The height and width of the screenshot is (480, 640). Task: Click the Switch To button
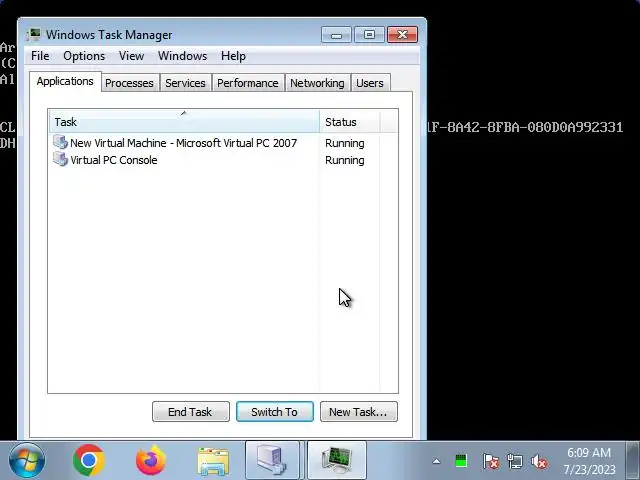tap(275, 412)
